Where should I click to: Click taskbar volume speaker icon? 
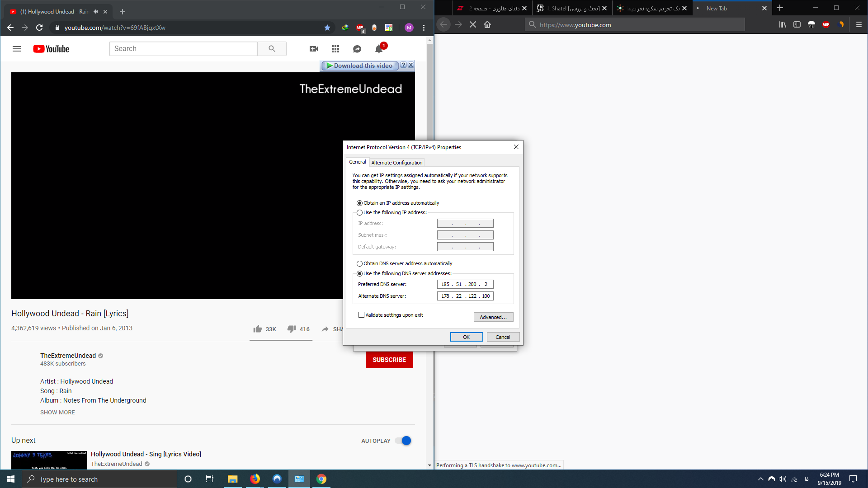(x=783, y=479)
